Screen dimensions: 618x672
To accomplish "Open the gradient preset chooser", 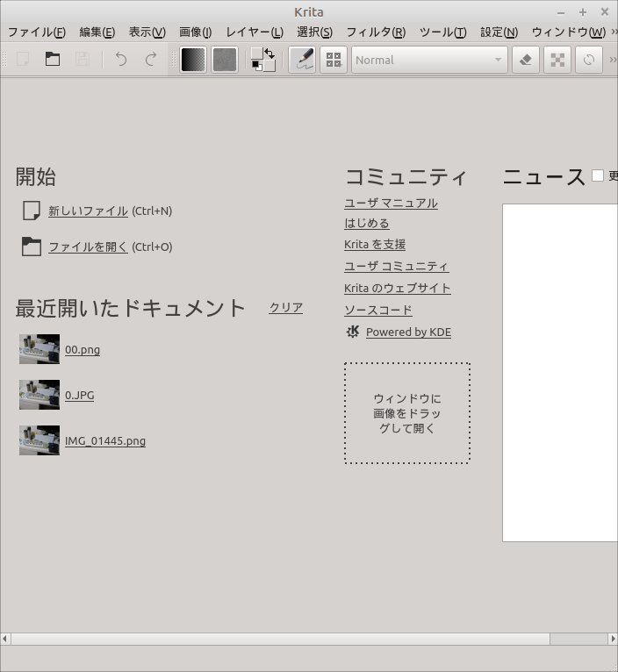I will point(193,60).
